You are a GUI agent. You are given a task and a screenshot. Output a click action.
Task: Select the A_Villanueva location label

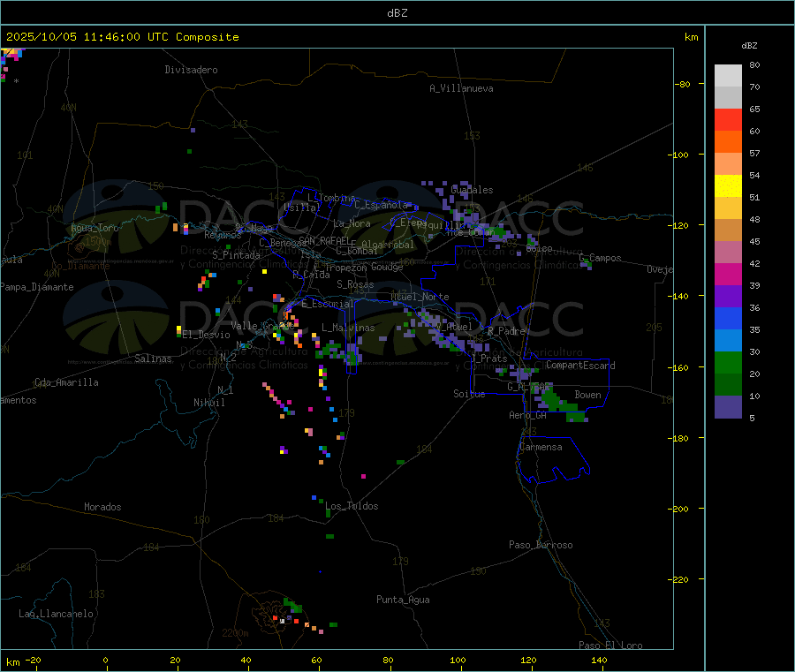(461, 88)
